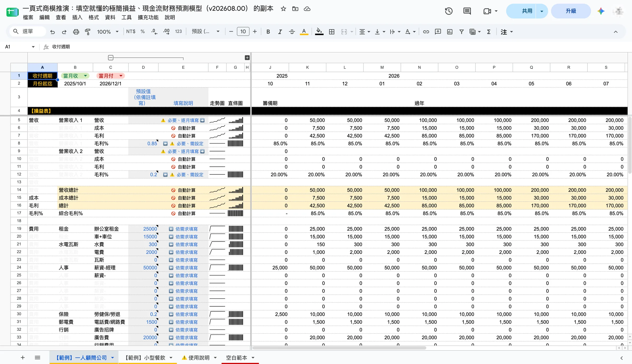Open the font family dropdown

[x=206, y=32]
